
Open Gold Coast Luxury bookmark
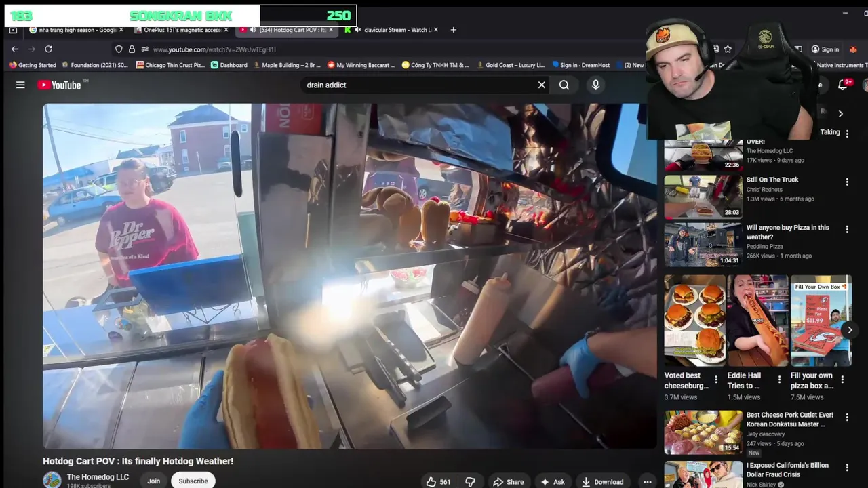tap(511, 65)
